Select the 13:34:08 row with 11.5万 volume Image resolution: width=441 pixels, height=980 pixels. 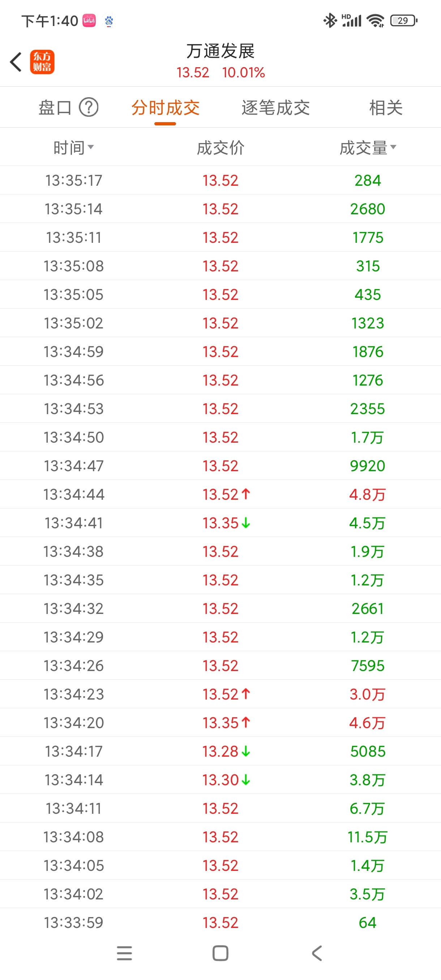click(220, 837)
